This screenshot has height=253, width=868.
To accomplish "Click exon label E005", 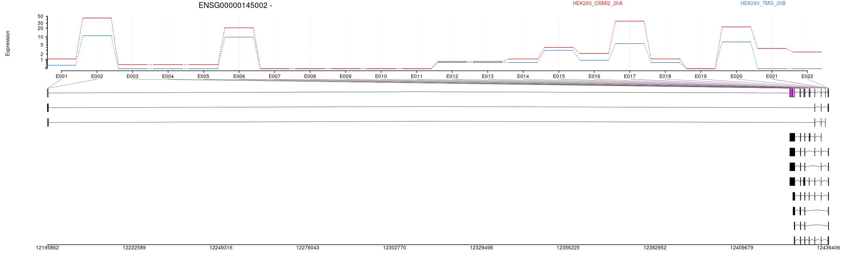I will click(x=203, y=76).
